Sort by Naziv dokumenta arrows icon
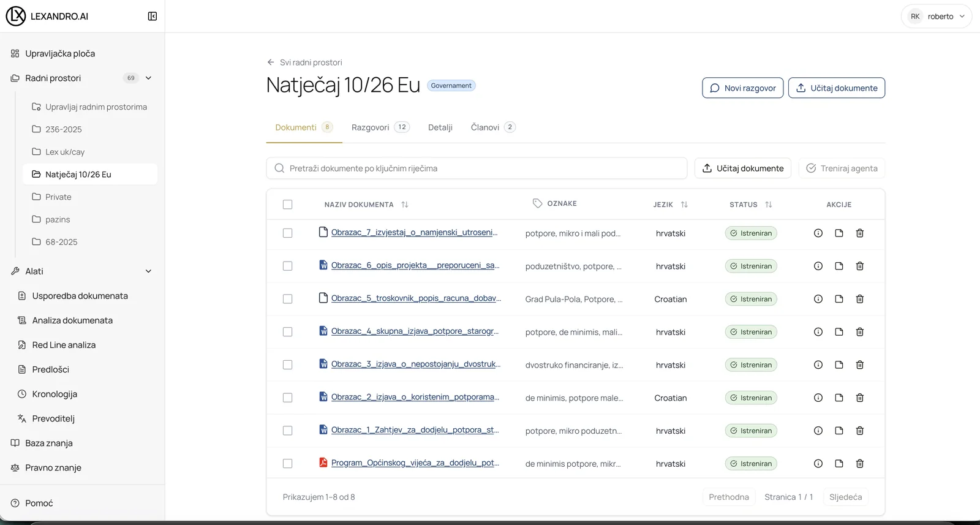This screenshot has width=980, height=525. (405, 205)
